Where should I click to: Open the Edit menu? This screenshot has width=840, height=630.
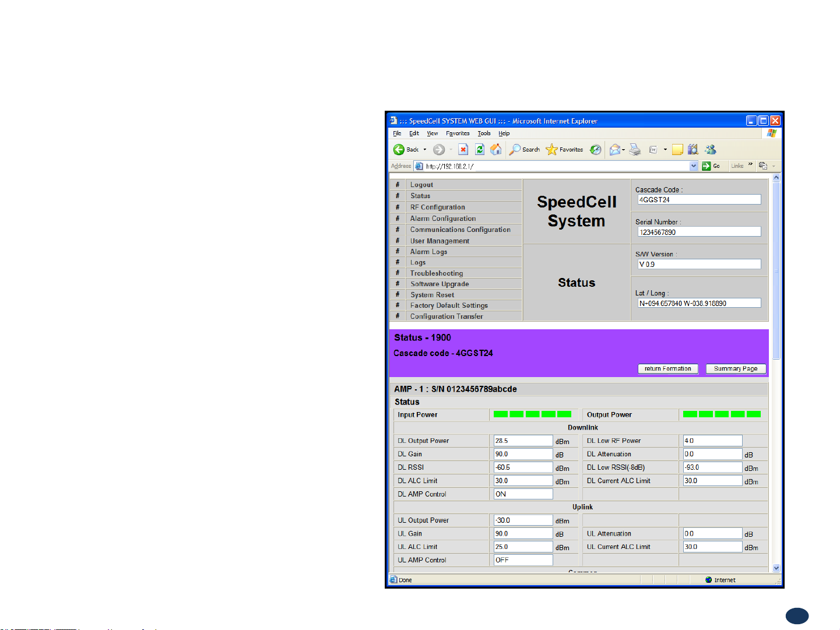[414, 133]
